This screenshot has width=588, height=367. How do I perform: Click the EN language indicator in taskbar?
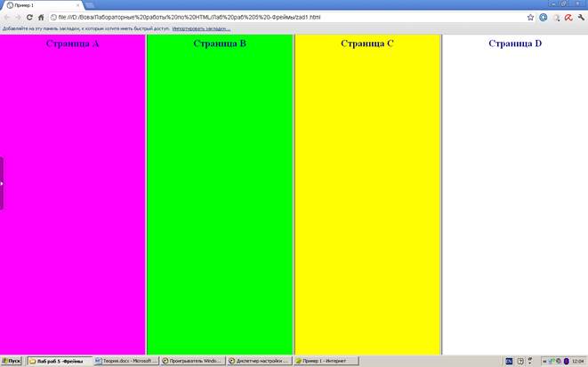pos(509,361)
